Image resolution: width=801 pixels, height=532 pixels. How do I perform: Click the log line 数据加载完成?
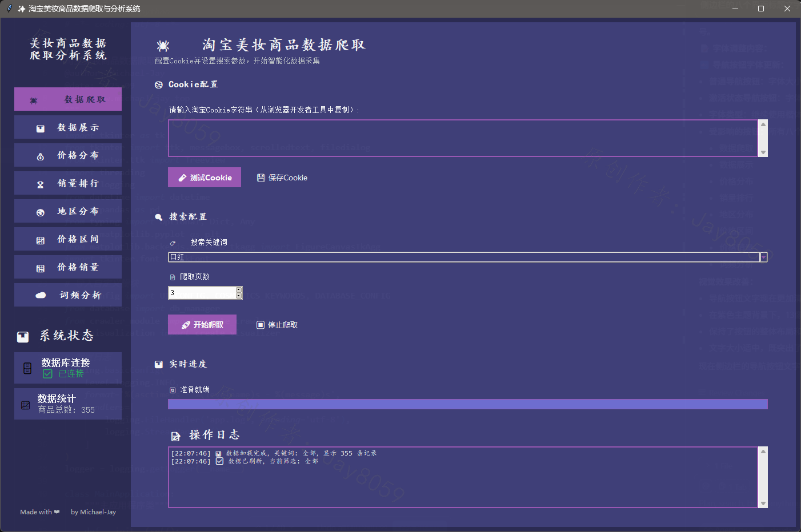pos(274,453)
